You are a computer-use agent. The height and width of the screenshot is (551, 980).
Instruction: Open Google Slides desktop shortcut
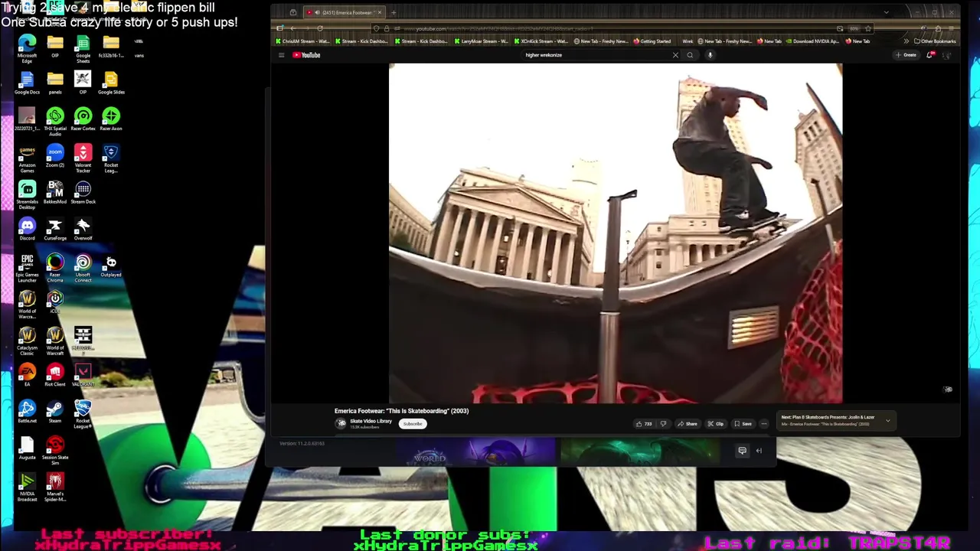point(111,83)
